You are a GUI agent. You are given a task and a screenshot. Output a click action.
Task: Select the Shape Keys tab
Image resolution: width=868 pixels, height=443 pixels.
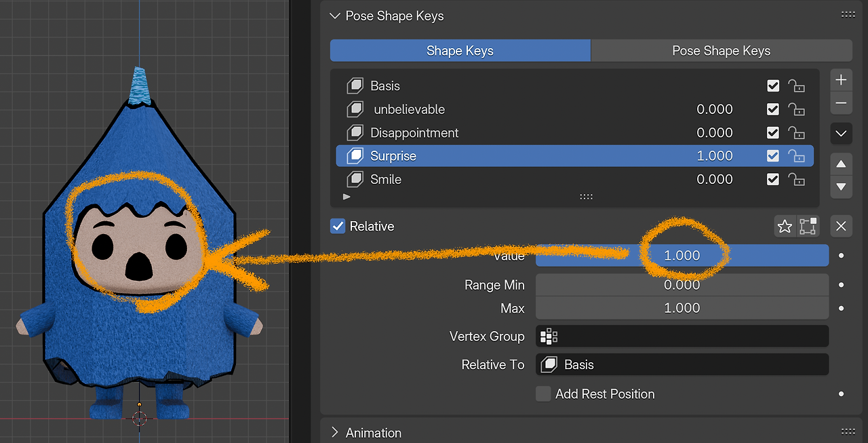[460, 50]
